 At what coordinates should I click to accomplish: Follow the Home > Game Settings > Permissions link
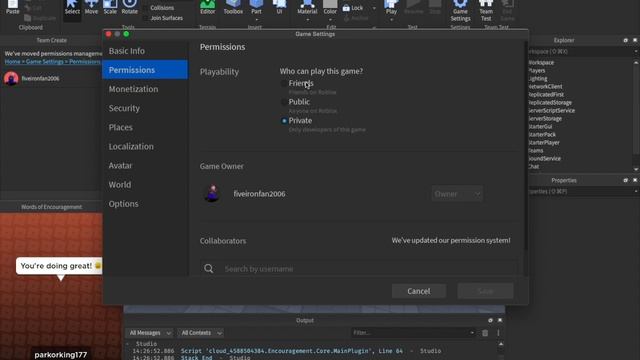53,62
